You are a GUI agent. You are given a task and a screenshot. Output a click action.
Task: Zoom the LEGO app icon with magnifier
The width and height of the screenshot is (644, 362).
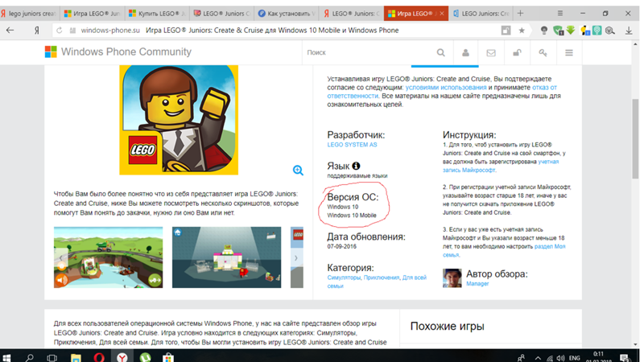click(298, 171)
